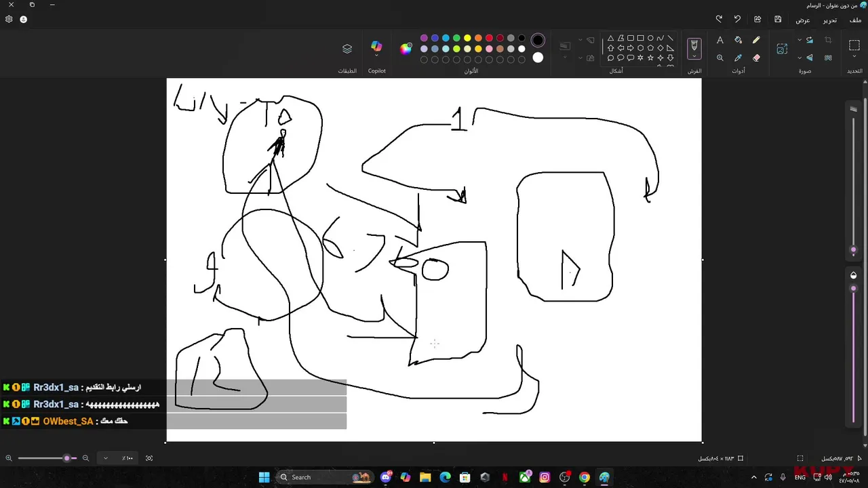Select the five-point star shape
The width and height of the screenshot is (868, 488).
coord(650,58)
